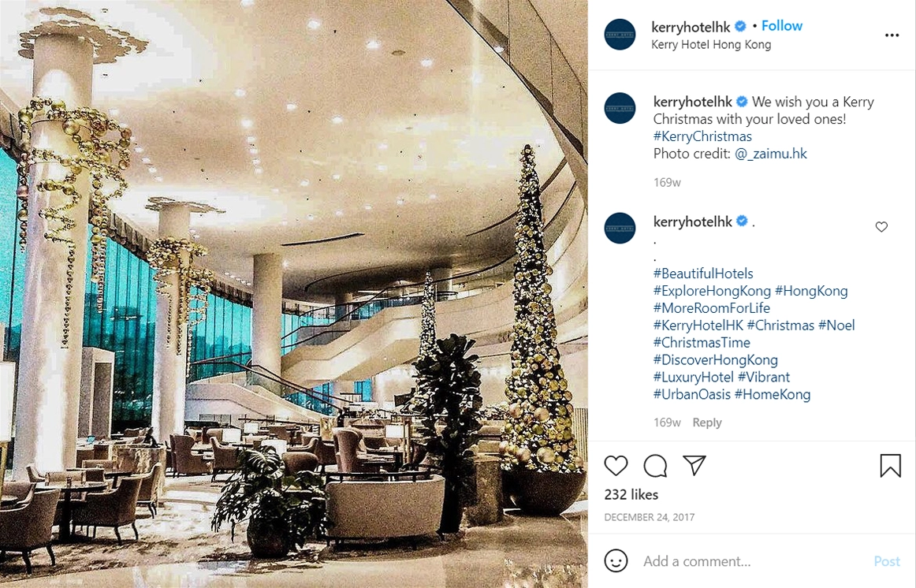This screenshot has width=916, height=588.
Task: Focus the Add a comment field
Action: 754,561
